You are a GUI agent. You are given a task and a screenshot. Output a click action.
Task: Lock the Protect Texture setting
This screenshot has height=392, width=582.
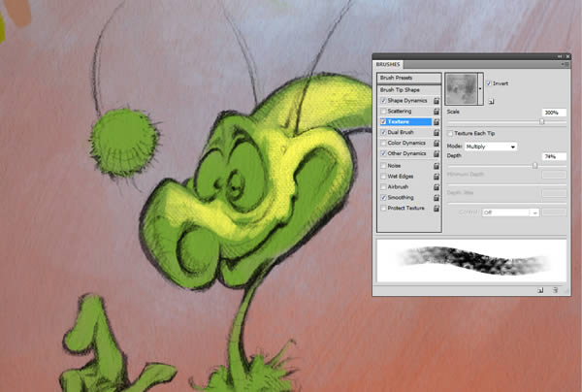click(x=436, y=208)
